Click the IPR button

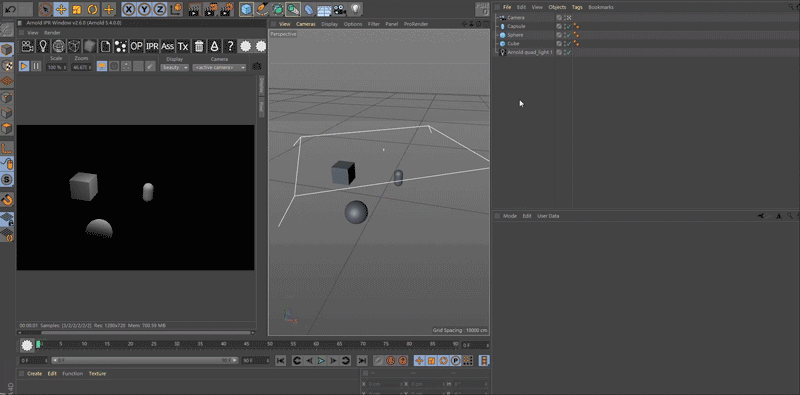click(x=152, y=46)
